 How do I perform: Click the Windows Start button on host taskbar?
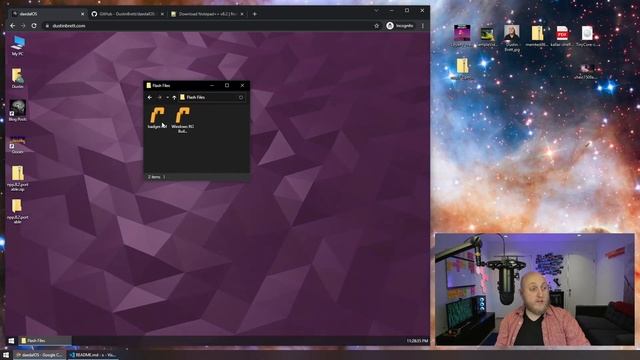6,355
